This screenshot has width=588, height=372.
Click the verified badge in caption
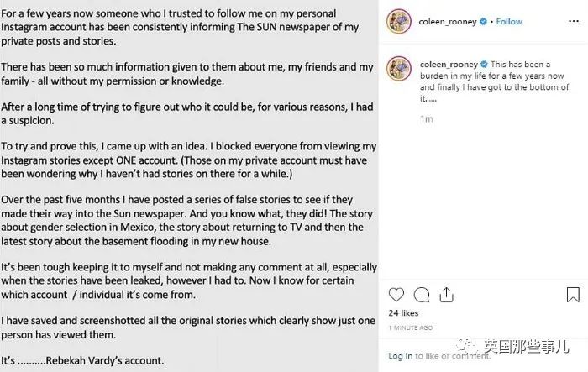(x=483, y=63)
